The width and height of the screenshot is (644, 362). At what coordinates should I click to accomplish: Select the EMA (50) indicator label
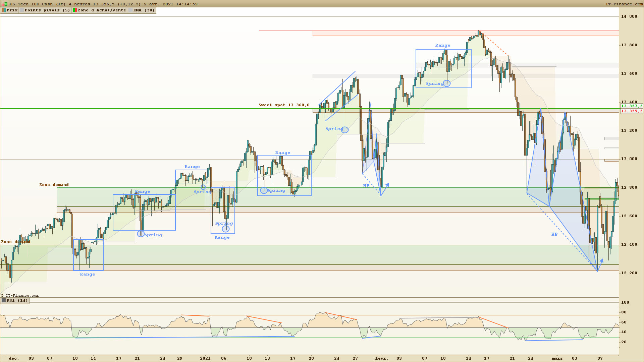[144, 10]
